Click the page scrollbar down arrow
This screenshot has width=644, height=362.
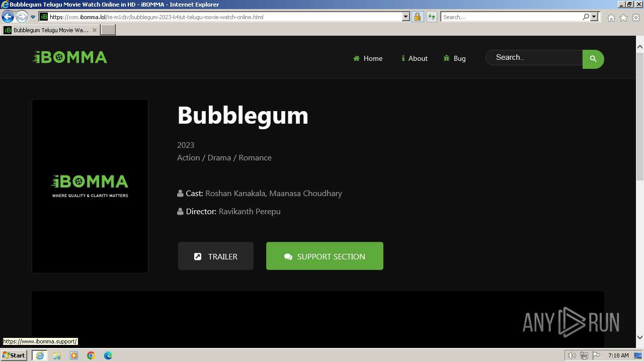coord(640,337)
